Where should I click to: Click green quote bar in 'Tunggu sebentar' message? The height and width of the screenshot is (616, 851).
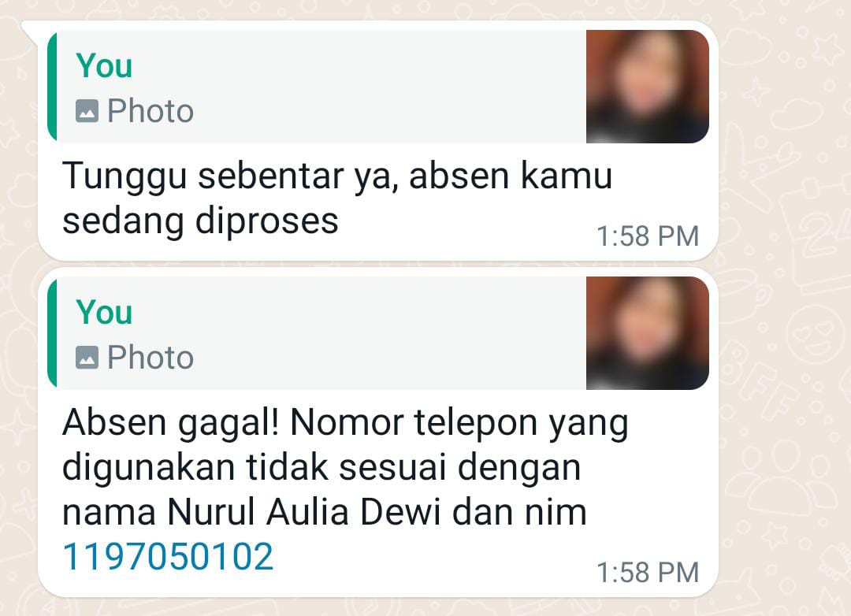pos(52,87)
